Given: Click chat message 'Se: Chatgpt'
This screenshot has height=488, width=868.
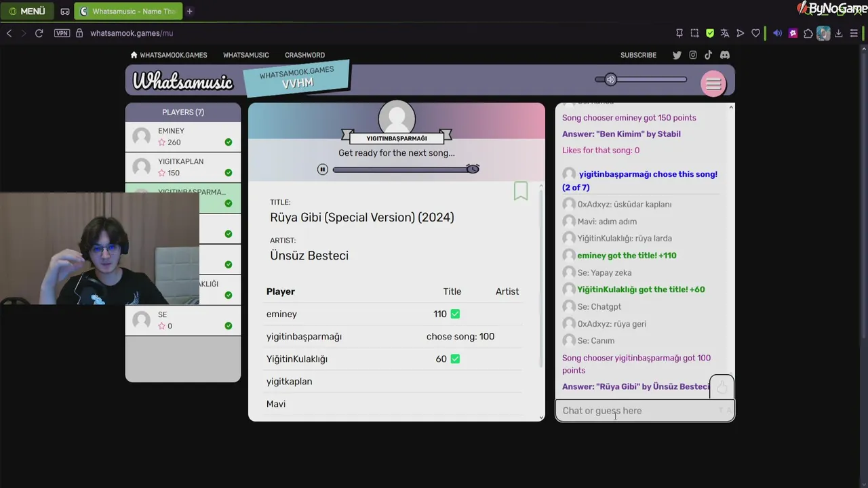Looking at the screenshot, I should [599, 307].
